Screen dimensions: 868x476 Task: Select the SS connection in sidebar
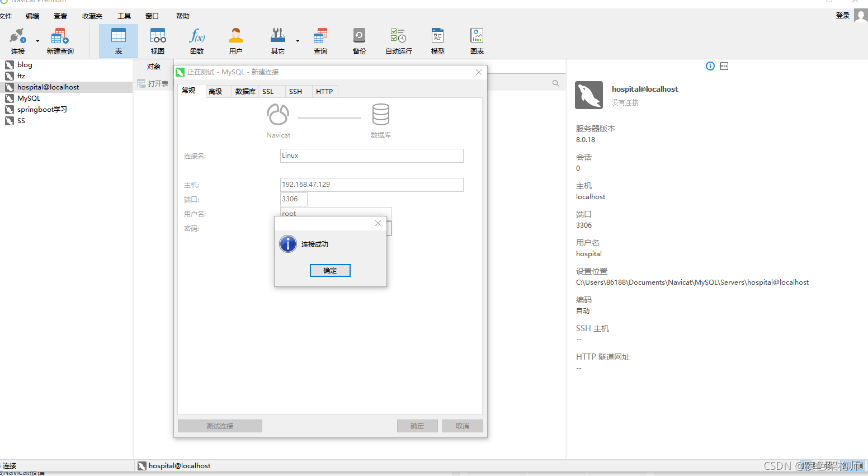pos(66,121)
